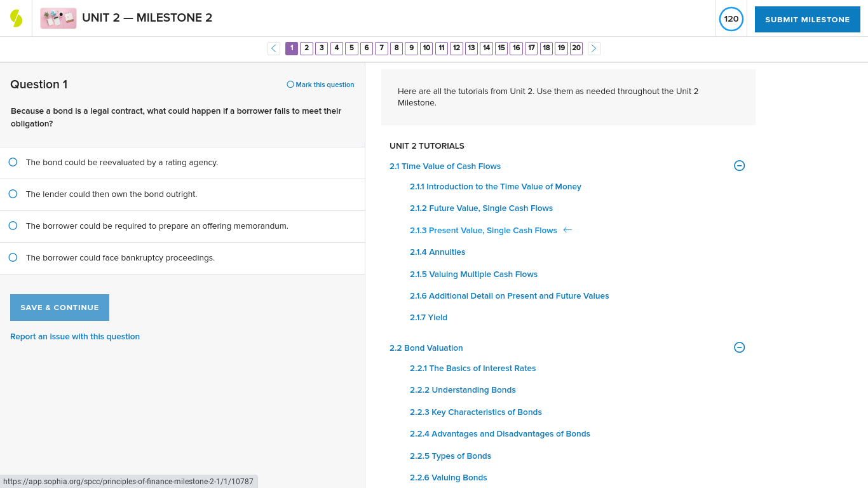Click the arrow beside 2.1.3 Present Value
Image resolution: width=868 pixels, height=488 pixels.
[566, 230]
